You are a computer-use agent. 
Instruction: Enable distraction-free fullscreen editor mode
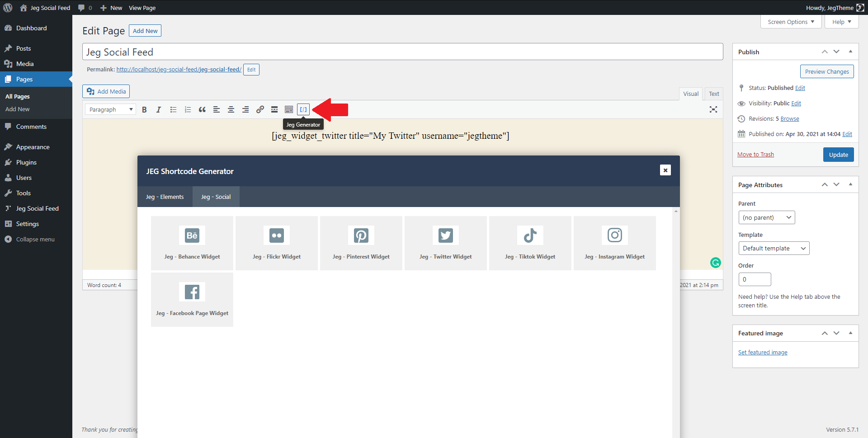713,109
